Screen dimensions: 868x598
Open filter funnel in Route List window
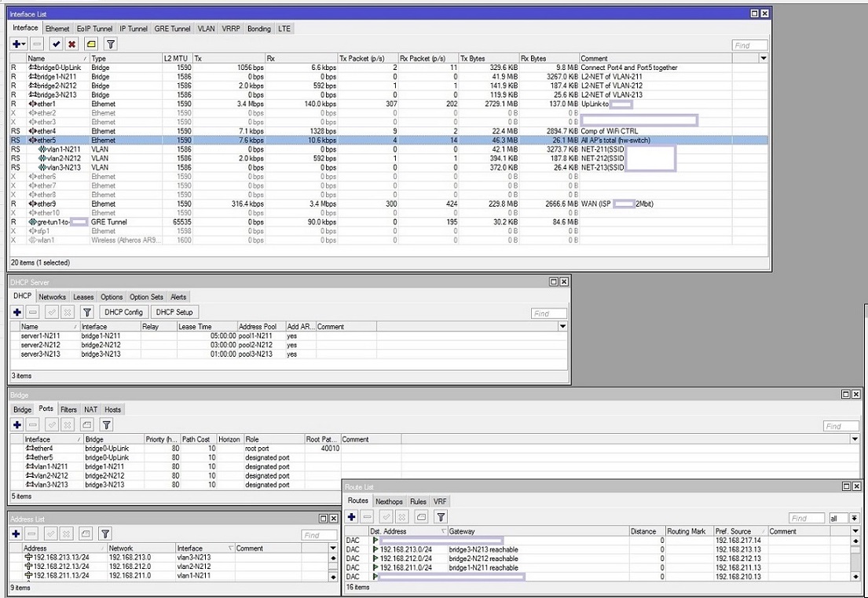pos(441,516)
